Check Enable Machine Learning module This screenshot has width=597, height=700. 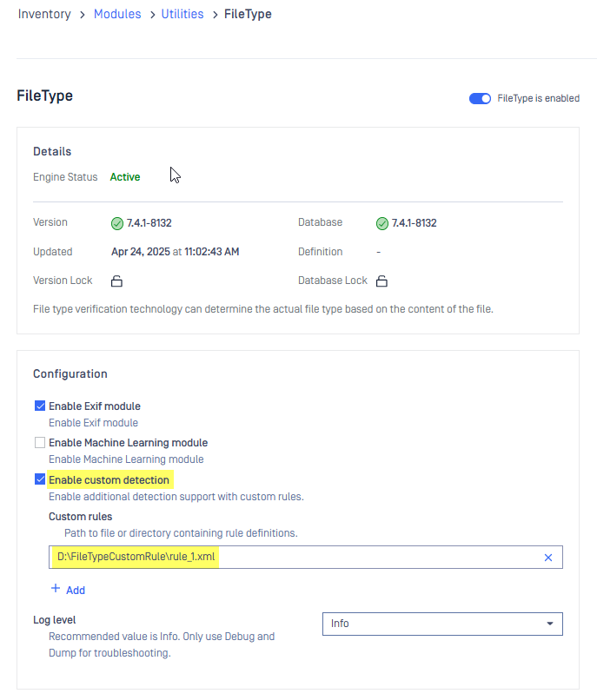point(40,442)
